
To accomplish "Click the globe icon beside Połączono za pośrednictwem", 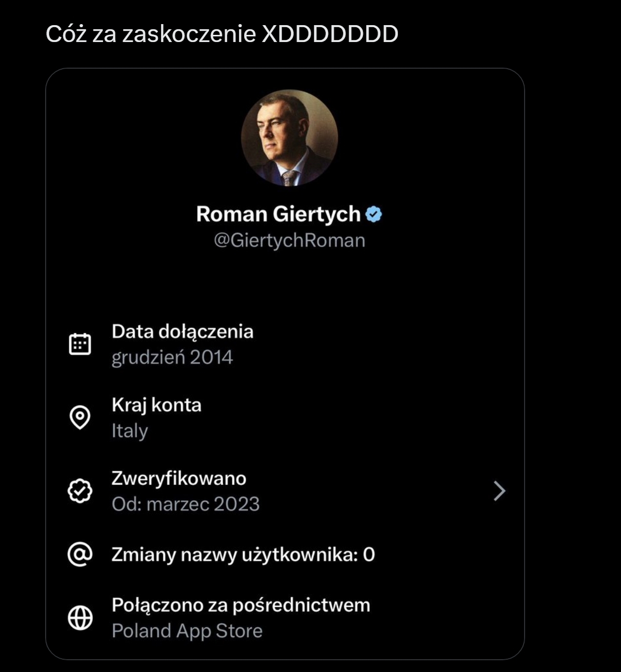I will click(80, 617).
